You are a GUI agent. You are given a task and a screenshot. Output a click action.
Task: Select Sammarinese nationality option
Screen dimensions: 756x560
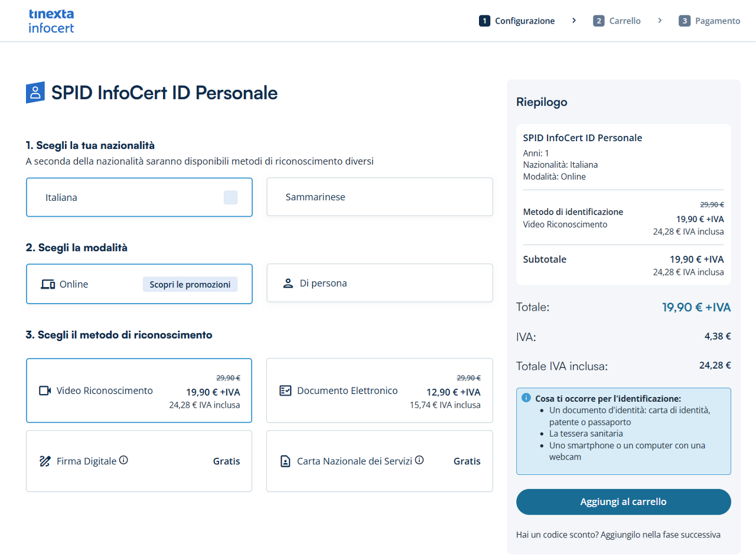(379, 197)
